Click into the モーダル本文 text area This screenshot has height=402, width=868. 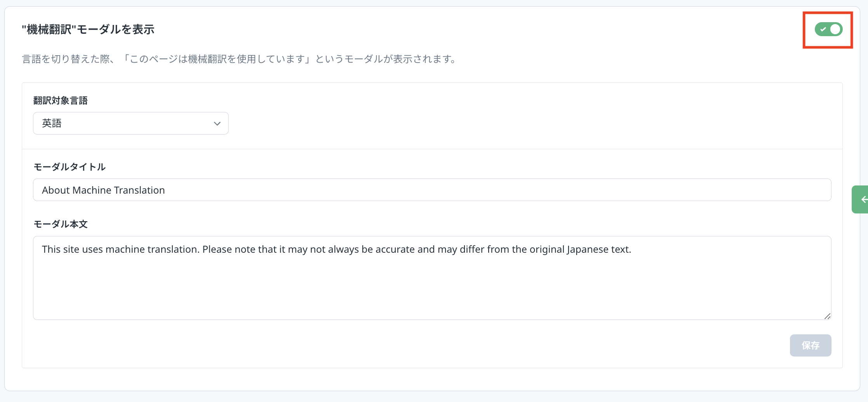[x=431, y=278]
